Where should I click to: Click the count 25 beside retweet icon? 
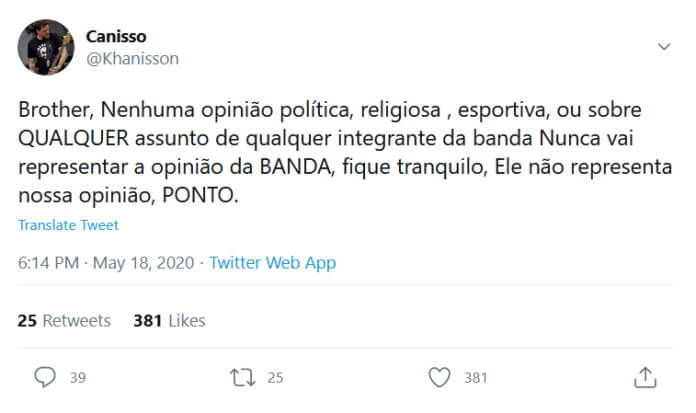(275, 378)
